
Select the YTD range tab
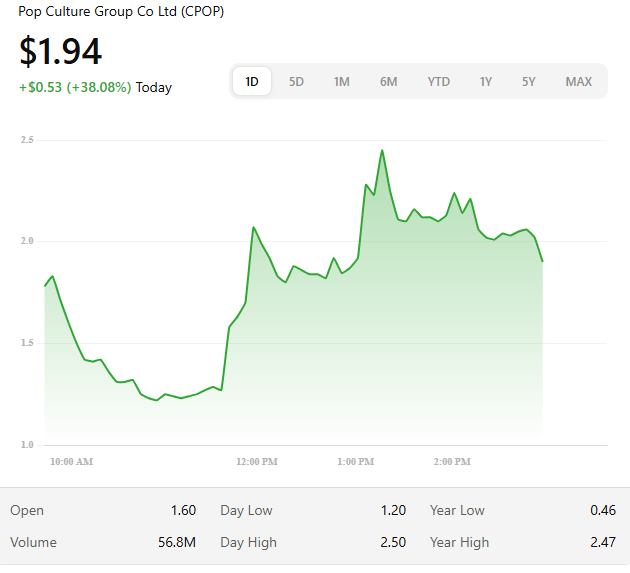(x=438, y=82)
